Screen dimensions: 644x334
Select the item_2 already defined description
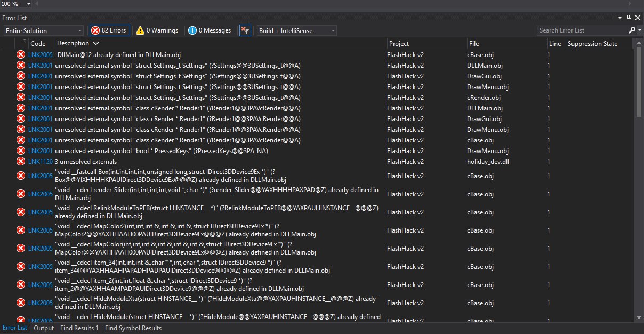point(179,285)
